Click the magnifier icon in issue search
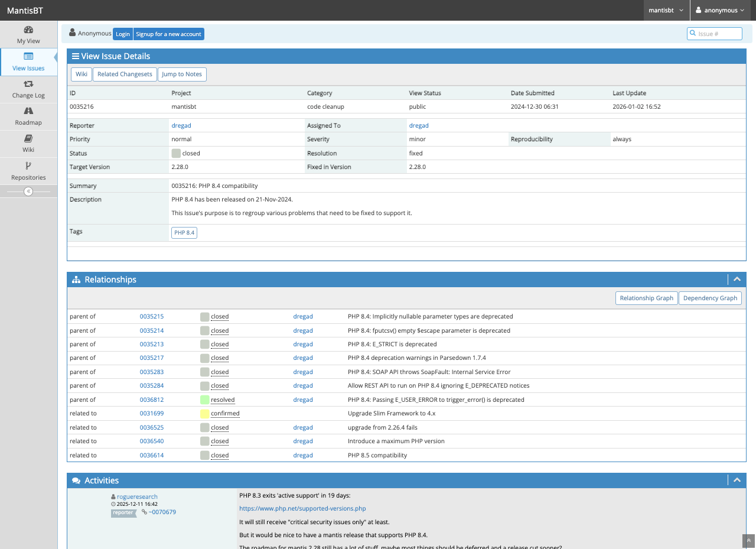 click(x=693, y=34)
